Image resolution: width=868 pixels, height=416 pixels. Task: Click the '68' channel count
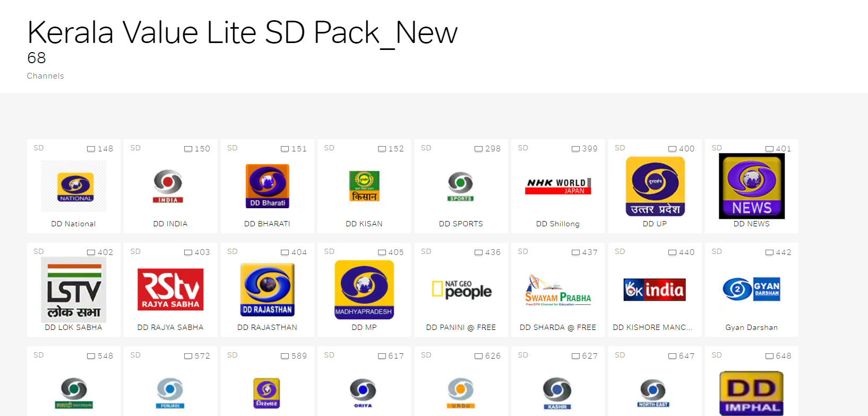pyautogui.click(x=37, y=57)
